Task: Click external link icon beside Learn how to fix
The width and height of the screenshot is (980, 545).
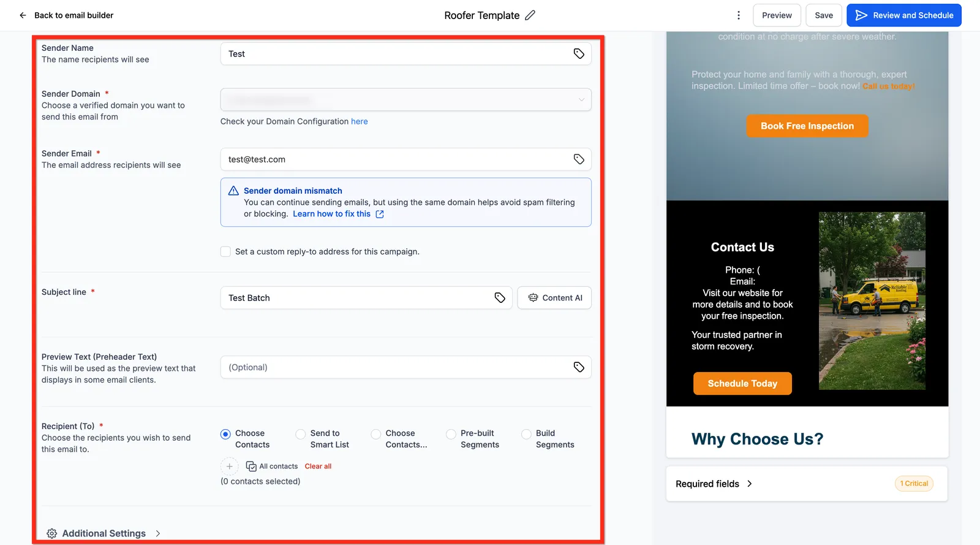Action: click(x=380, y=214)
